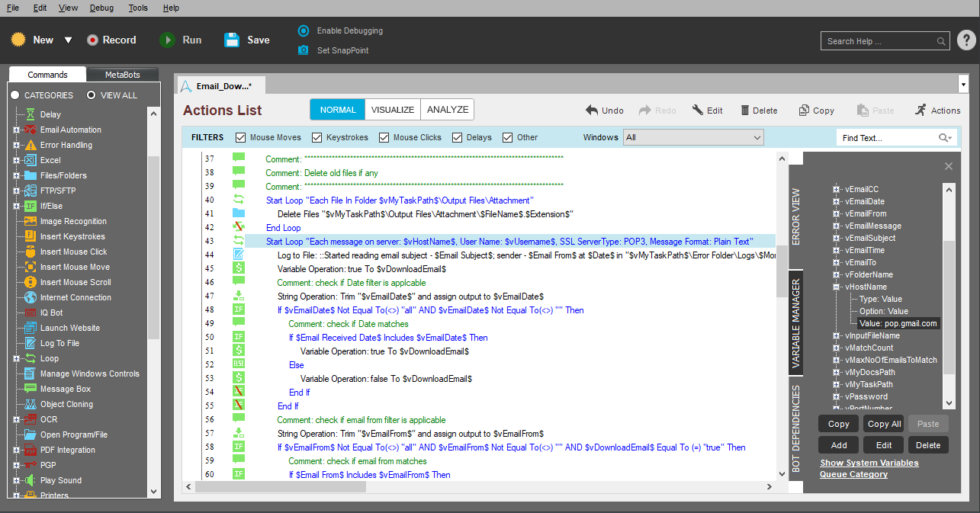
Task: Open the Debug menu
Action: point(101,8)
